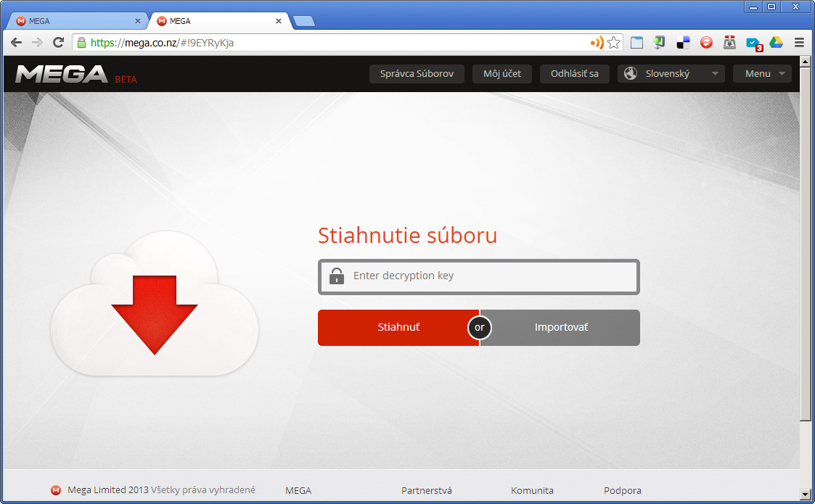
Task: Expand the Slovenský language dropdown
Action: pos(671,74)
